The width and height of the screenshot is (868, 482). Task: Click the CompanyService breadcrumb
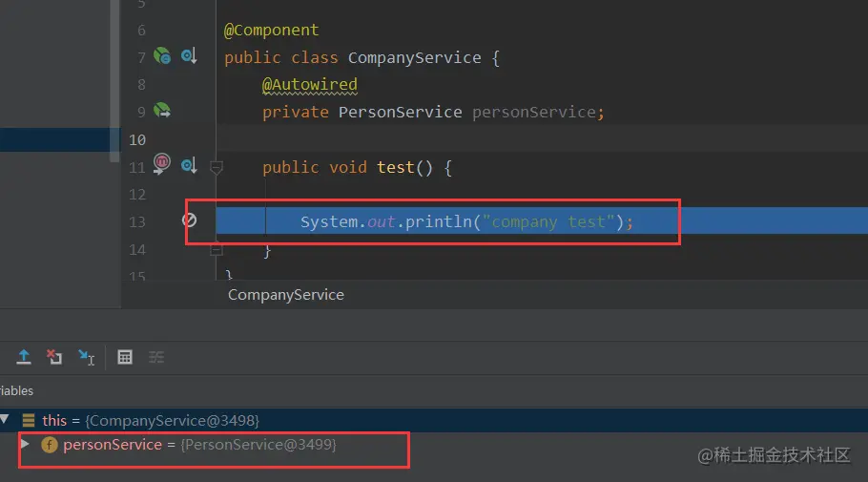click(x=286, y=295)
